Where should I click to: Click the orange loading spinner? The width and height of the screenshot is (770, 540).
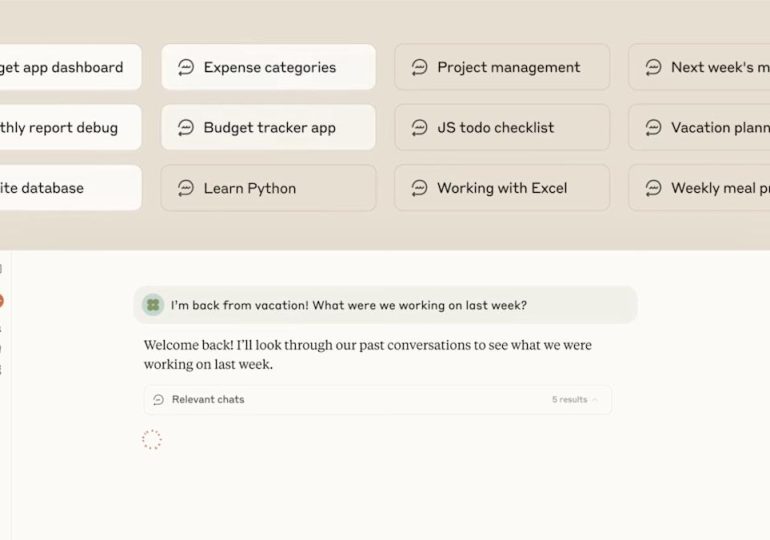click(x=152, y=440)
